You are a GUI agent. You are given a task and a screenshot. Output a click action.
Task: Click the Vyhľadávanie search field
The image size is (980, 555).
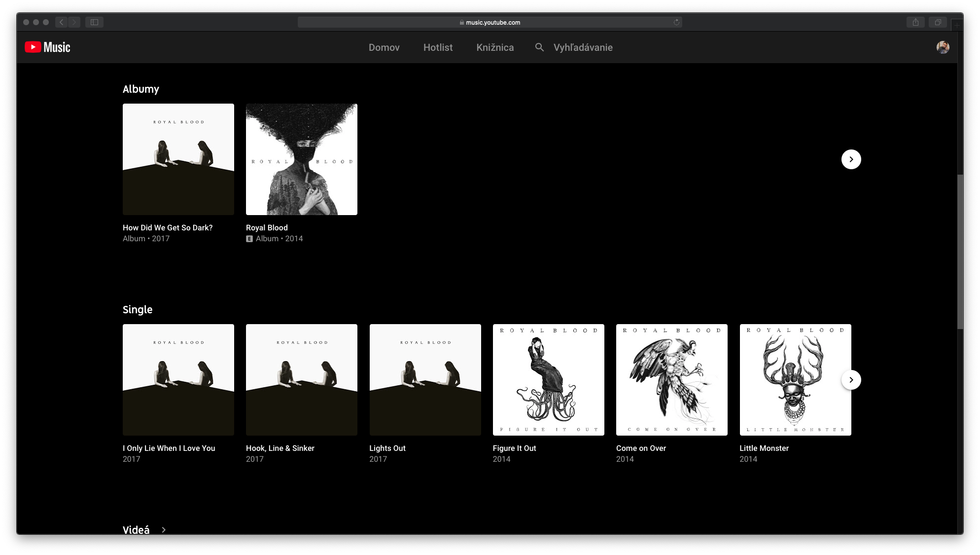point(583,47)
